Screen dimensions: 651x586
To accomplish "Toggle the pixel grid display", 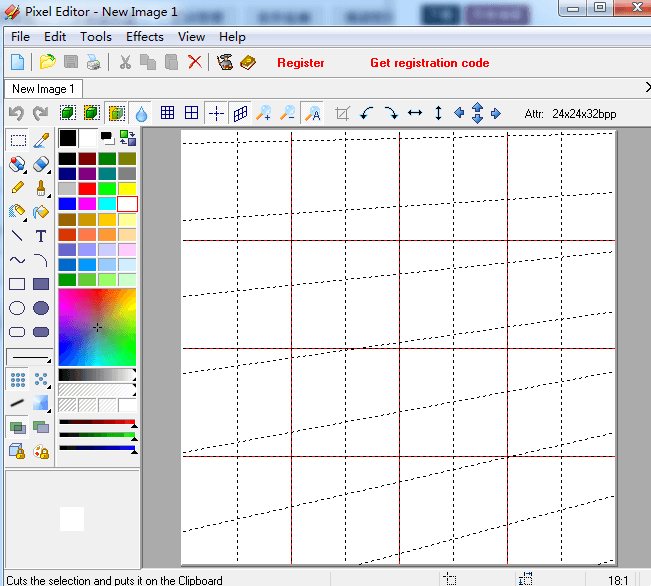I will 168,114.
